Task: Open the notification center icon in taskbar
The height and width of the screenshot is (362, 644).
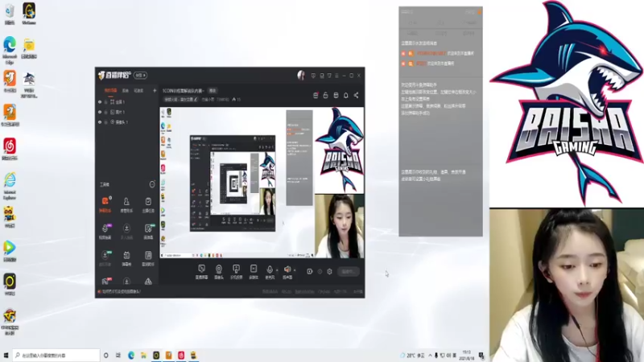Action: tap(481, 356)
